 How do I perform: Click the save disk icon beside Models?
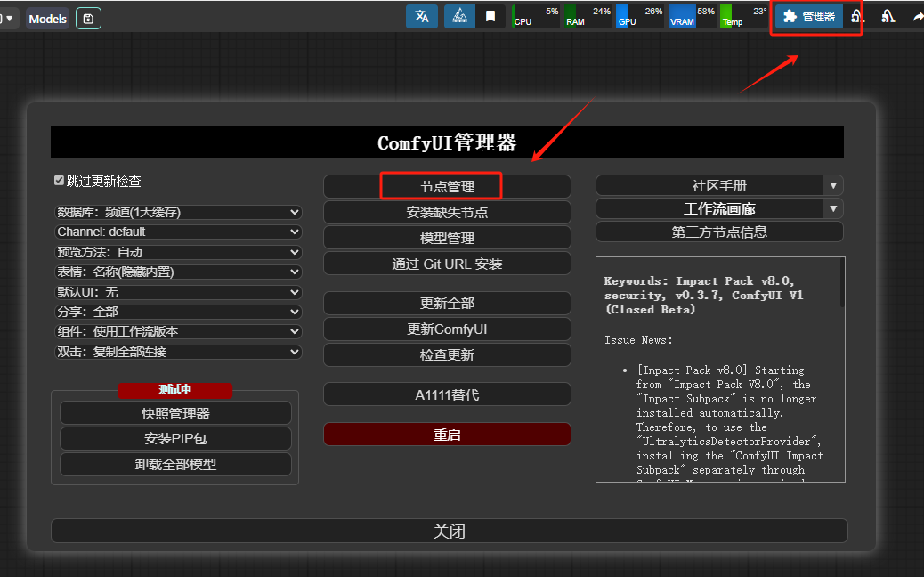[x=88, y=19]
